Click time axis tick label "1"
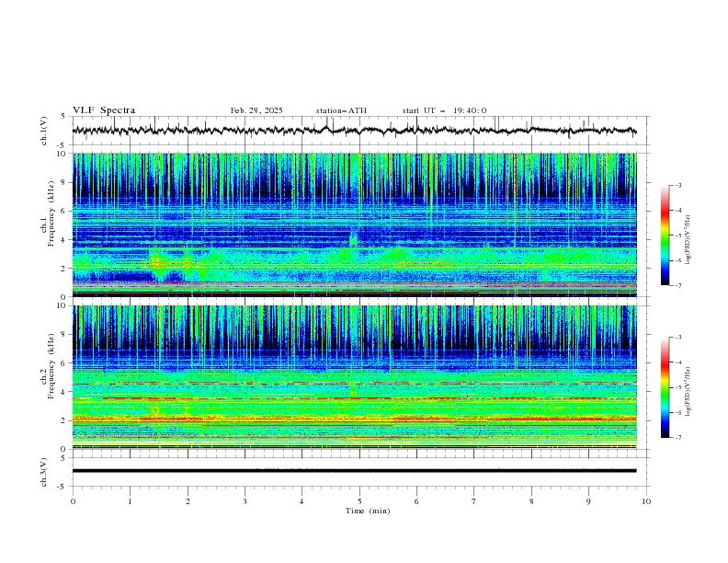This screenshot has height=563, width=728. click(x=130, y=501)
